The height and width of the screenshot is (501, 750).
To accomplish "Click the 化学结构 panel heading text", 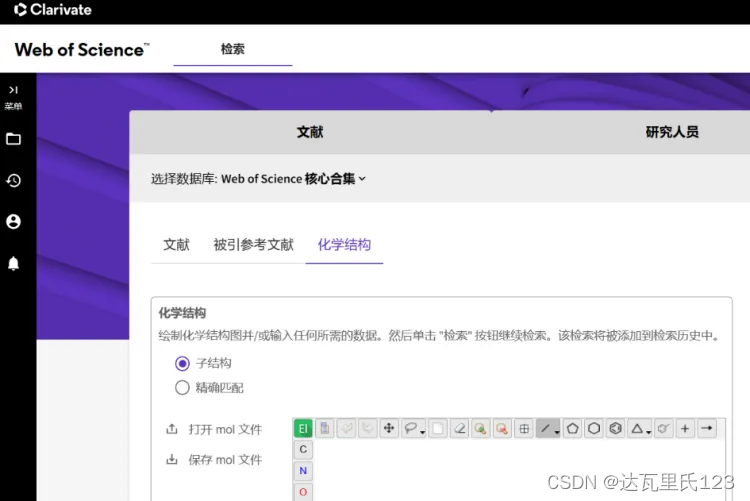I will [182, 313].
